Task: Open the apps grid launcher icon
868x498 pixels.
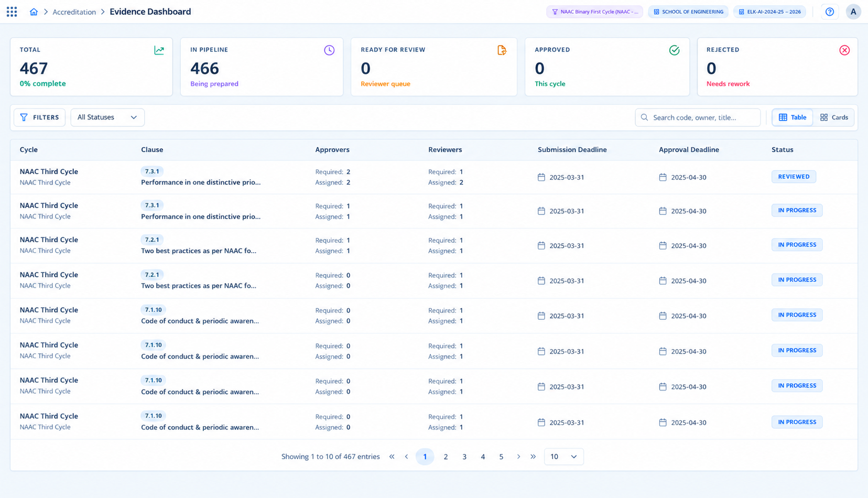Action: pyautogui.click(x=12, y=12)
